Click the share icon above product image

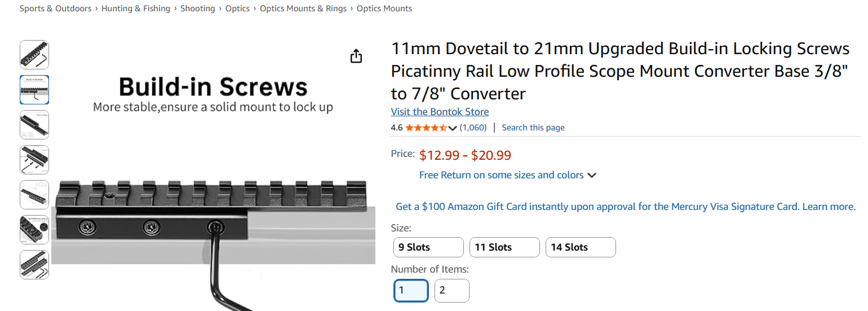tap(356, 56)
